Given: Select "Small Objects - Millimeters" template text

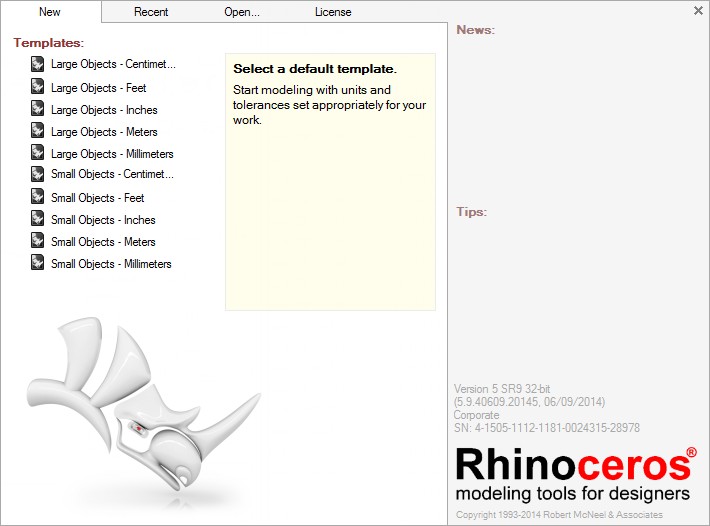Looking at the screenshot, I should [x=111, y=264].
